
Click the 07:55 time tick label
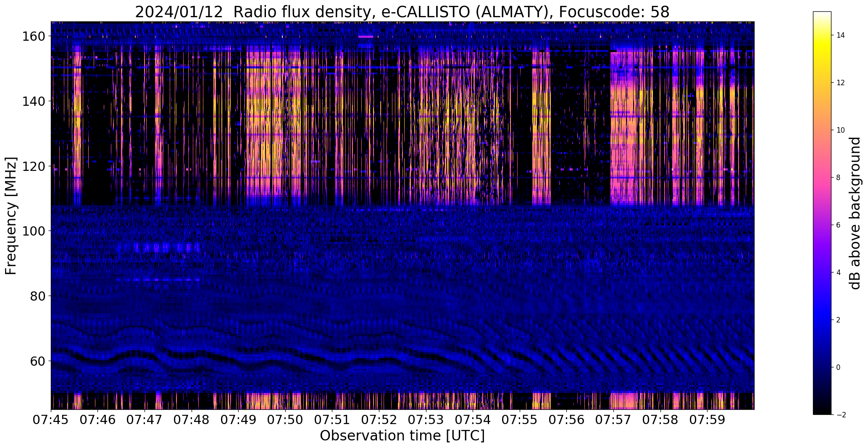(x=520, y=419)
